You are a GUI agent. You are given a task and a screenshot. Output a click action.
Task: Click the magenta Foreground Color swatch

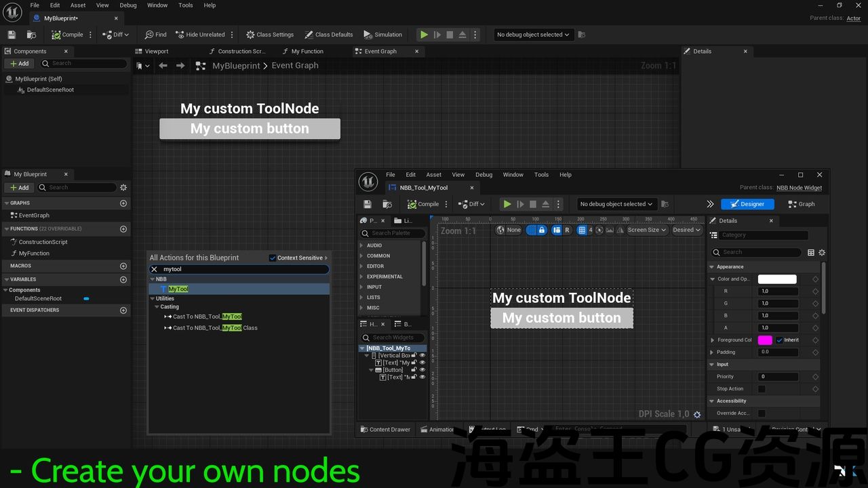click(765, 340)
